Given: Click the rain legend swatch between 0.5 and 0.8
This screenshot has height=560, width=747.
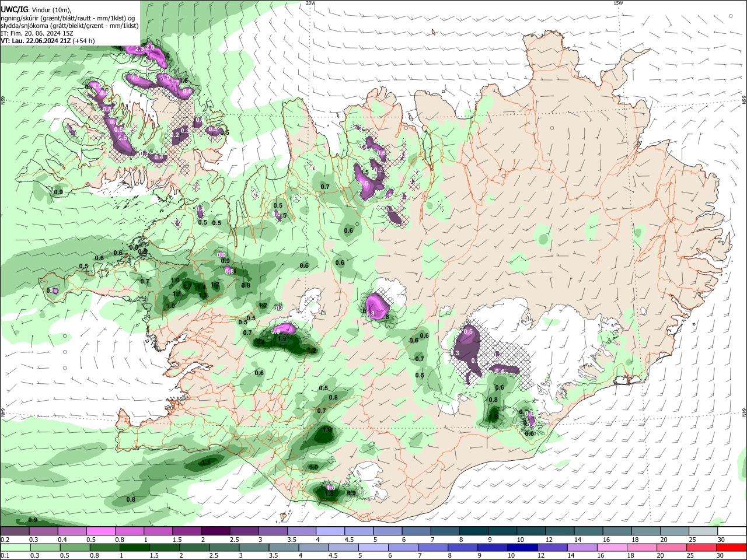Looking at the screenshot, I should 75,547.
